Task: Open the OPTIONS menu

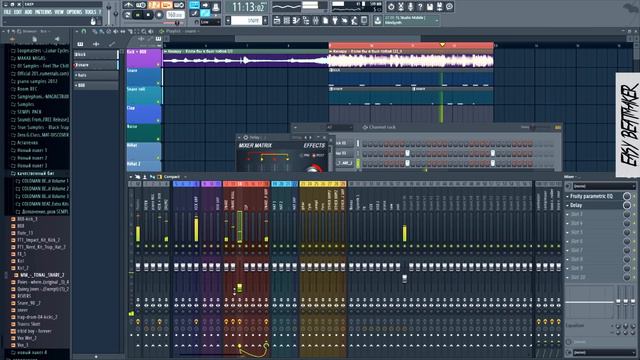Action: click(74, 12)
